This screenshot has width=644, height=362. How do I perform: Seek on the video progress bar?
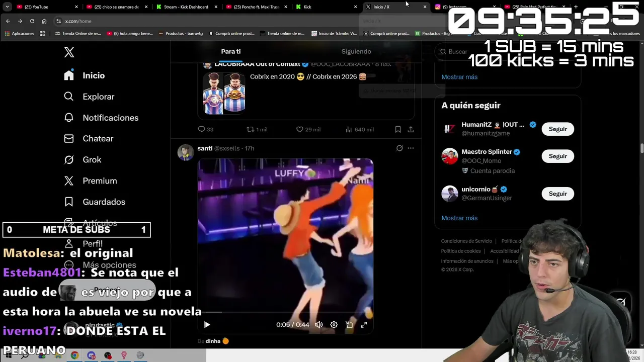pos(285,312)
